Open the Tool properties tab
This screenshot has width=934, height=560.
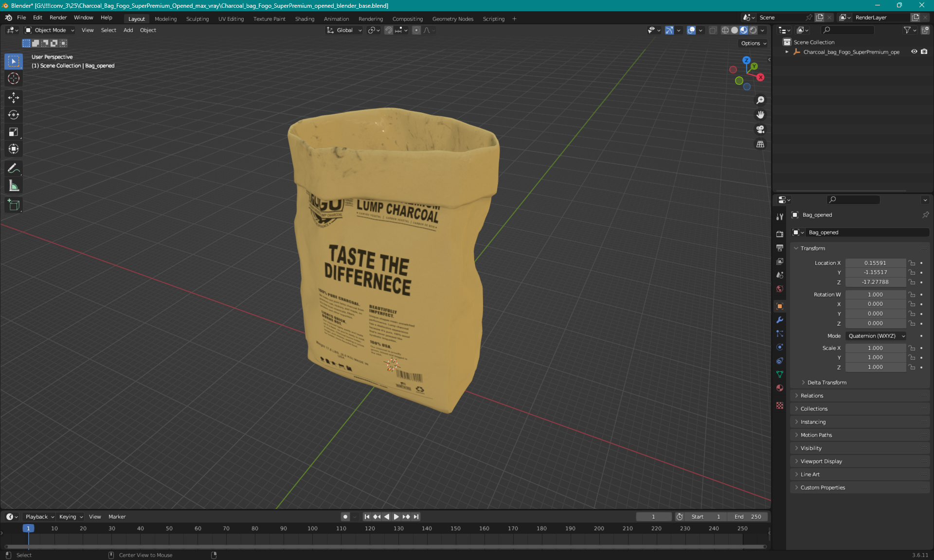tap(780, 217)
